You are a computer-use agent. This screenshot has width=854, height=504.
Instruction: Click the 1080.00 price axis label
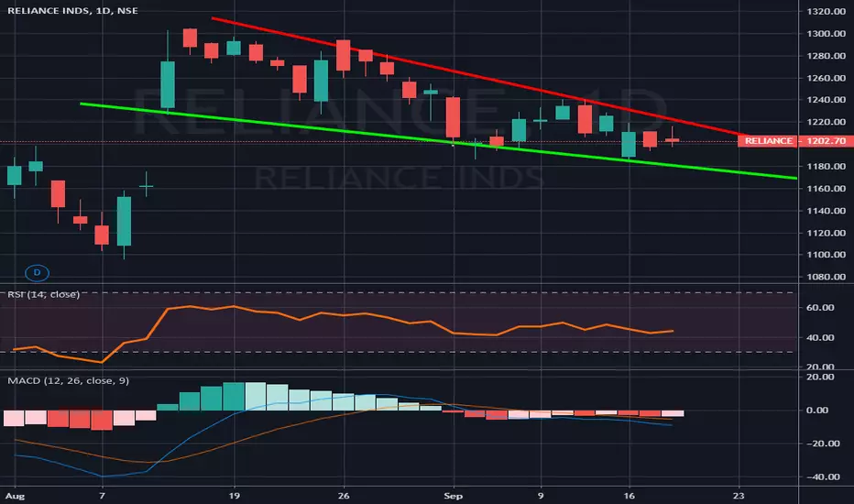click(x=826, y=277)
